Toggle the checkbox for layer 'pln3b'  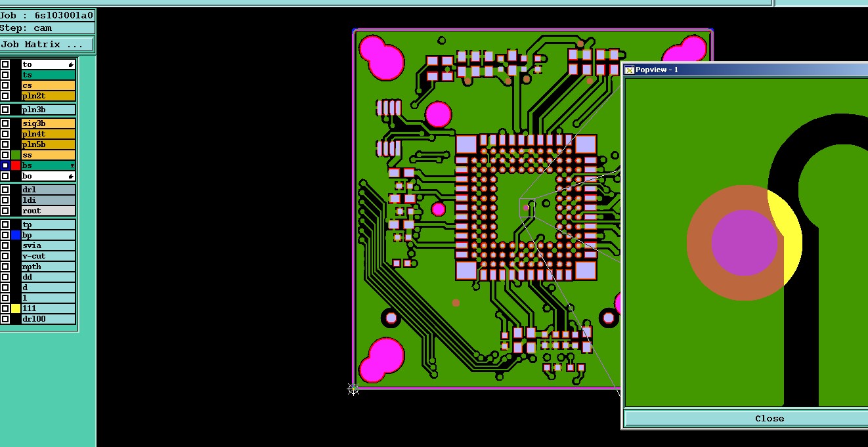pos(5,110)
